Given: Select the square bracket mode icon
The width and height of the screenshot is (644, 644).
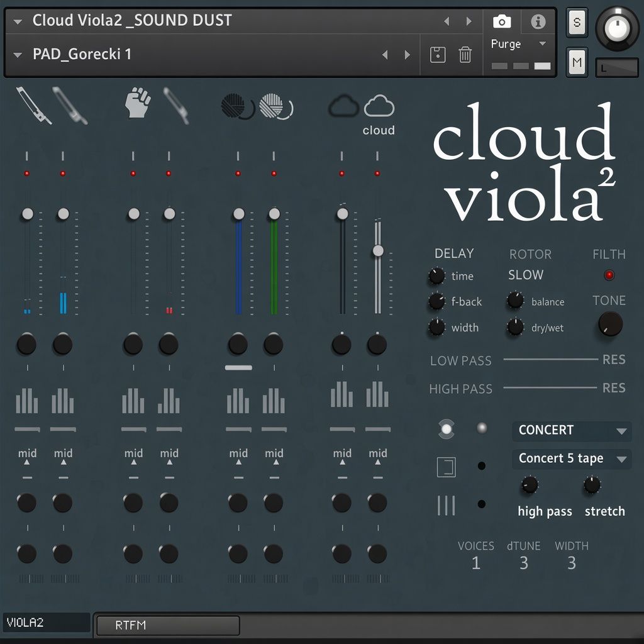Looking at the screenshot, I should (x=447, y=467).
